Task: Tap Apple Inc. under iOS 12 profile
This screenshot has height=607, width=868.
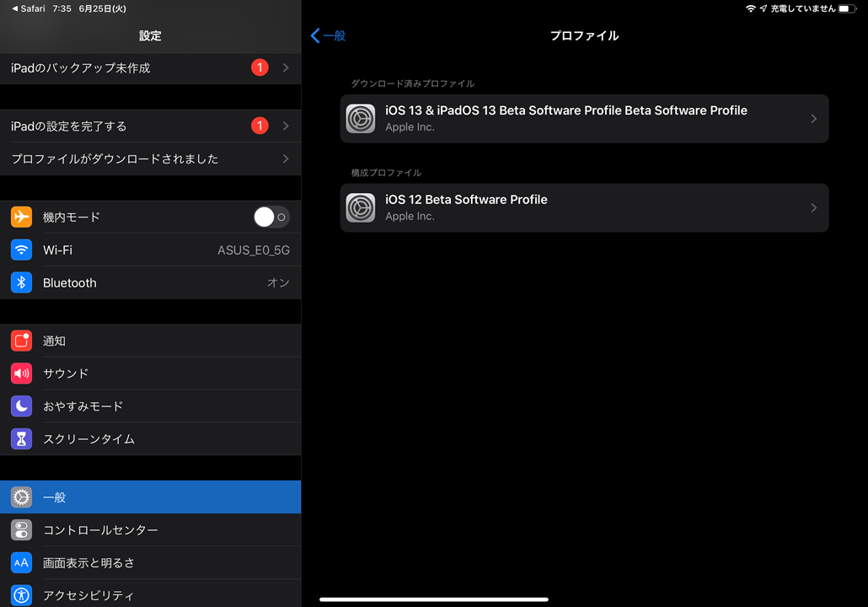Action: coord(410,217)
